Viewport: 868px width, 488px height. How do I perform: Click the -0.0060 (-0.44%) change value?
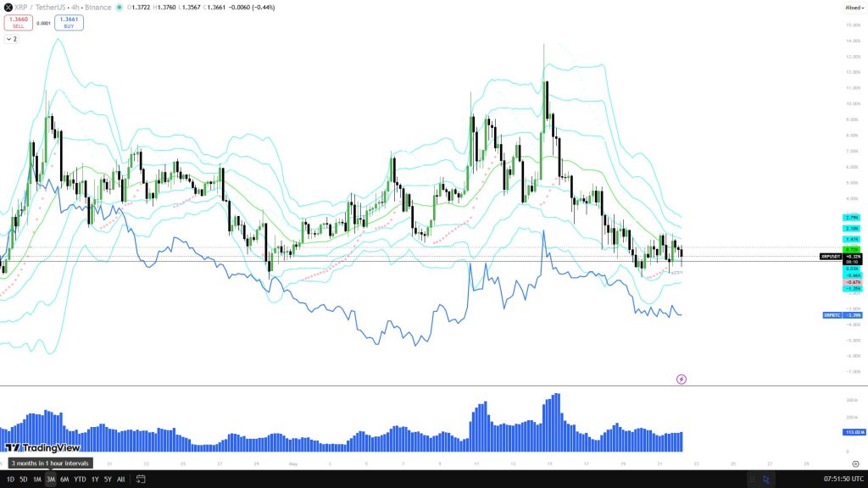point(251,8)
